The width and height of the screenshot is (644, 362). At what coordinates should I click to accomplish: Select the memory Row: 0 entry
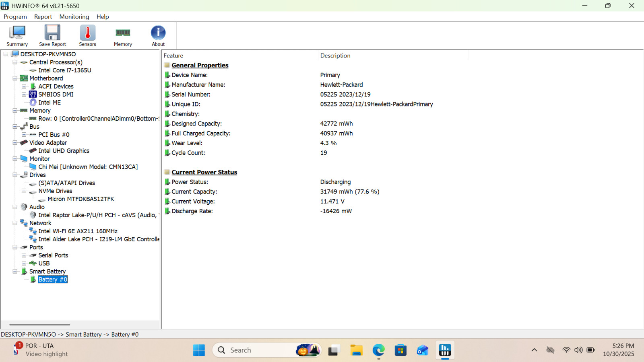coord(99,119)
